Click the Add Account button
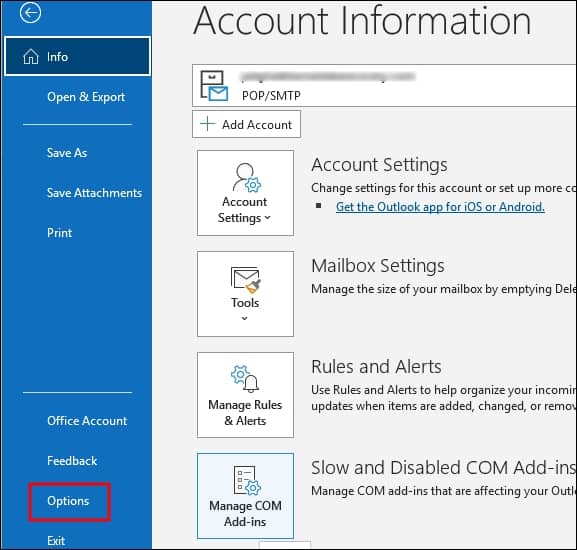577x550 pixels. click(246, 124)
